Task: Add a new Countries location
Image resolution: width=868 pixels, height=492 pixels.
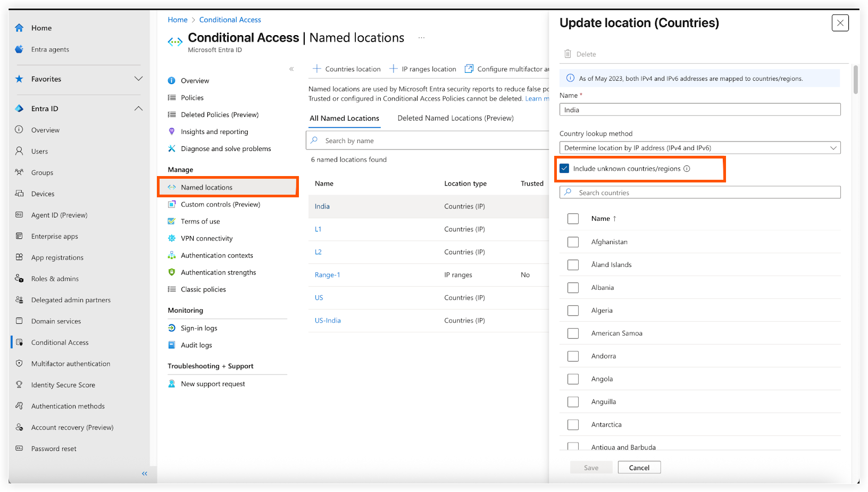Action: tap(346, 69)
